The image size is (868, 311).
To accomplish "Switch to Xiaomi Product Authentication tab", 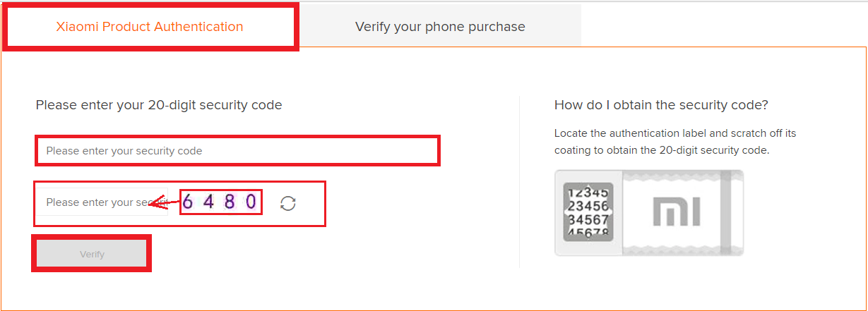I will point(150,27).
